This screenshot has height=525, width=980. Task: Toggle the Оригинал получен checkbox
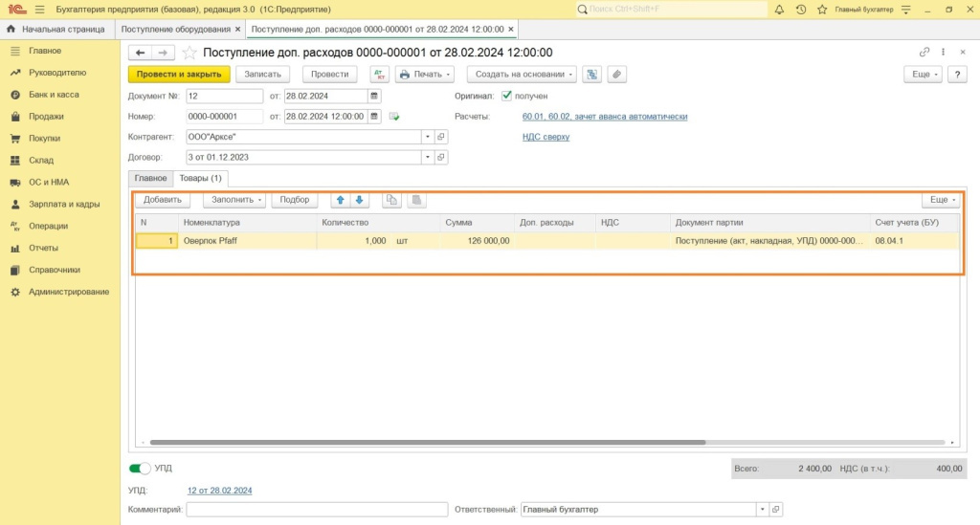point(507,96)
